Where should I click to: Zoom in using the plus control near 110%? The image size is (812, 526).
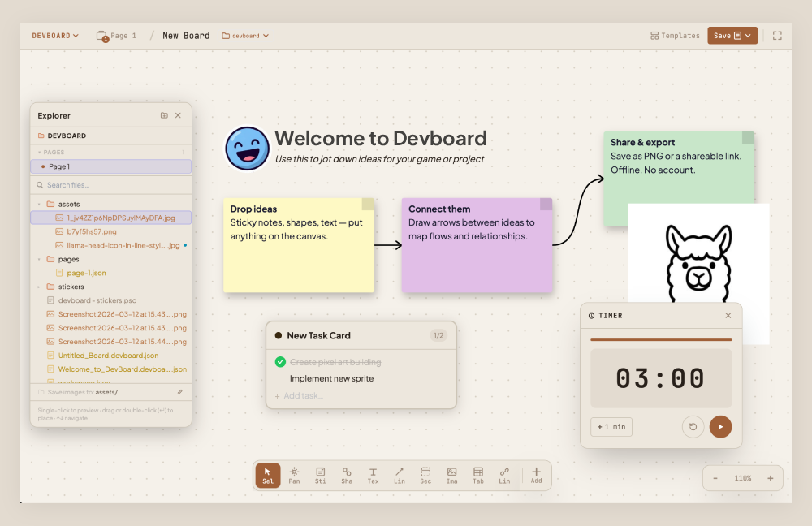tap(770, 478)
